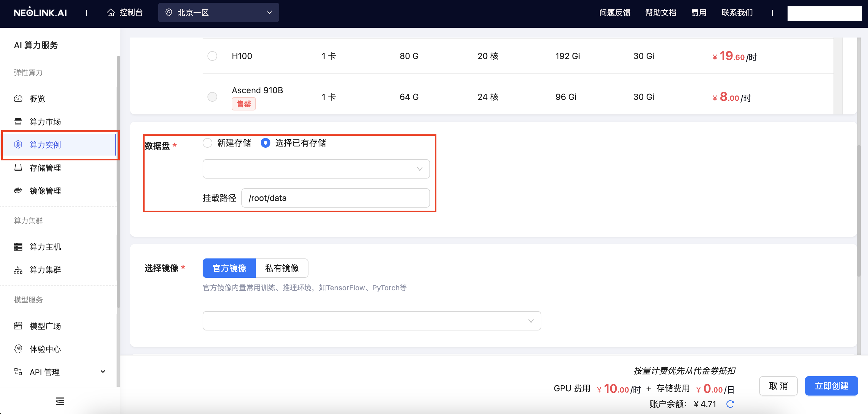This screenshot has height=414, width=868.
Task: Click the AI 算力服务 sidebar title
Action: [36, 45]
